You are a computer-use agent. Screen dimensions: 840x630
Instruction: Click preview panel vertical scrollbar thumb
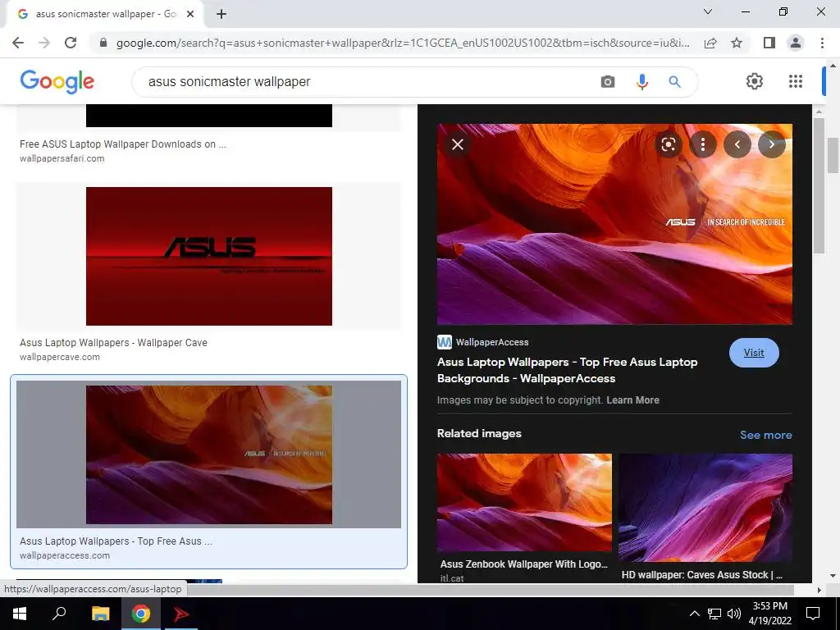click(x=818, y=185)
